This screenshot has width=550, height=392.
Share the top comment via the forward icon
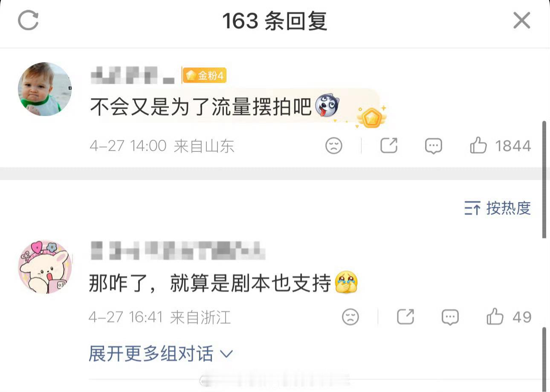click(x=389, y=146)
